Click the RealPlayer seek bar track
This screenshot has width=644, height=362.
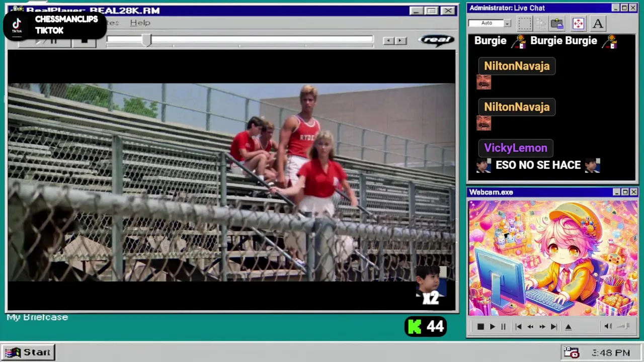tap(240, 40)
